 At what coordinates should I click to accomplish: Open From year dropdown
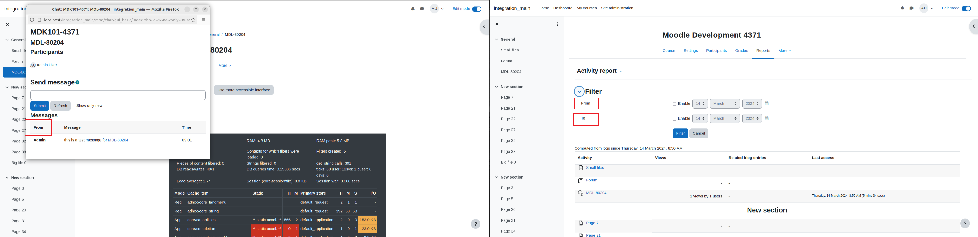click(x=752, y=104)
